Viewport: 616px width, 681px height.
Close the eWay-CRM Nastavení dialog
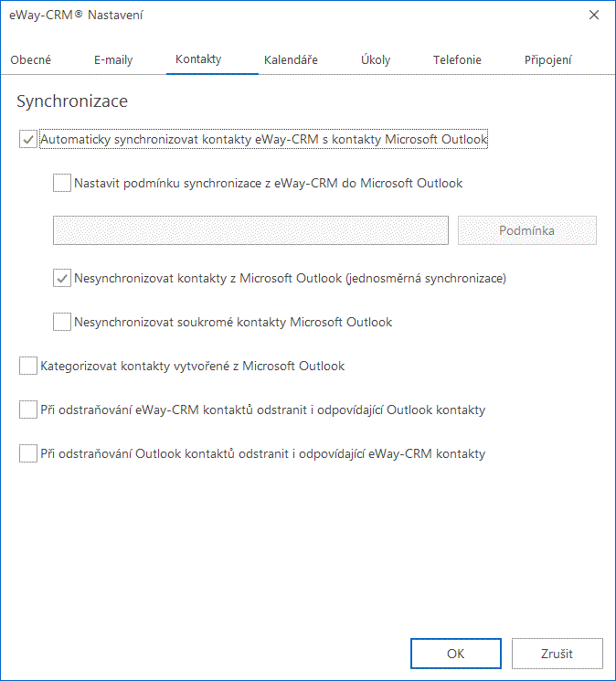pos(594,16)
